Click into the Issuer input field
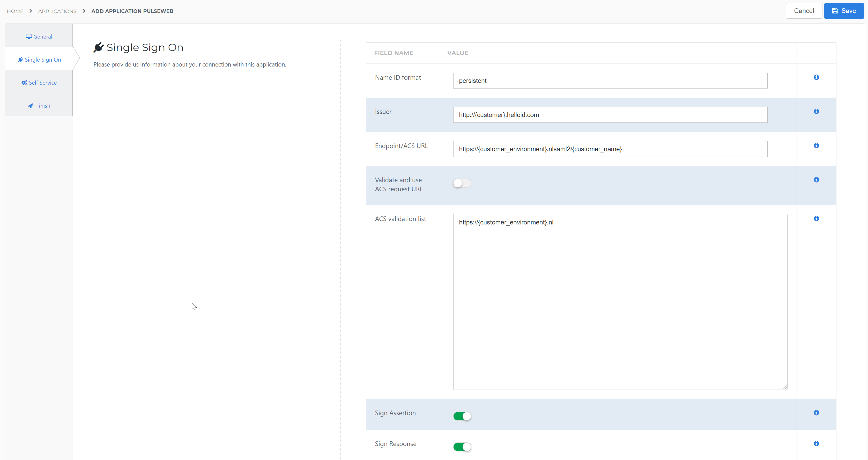868x460 pixels. [610, 115]
